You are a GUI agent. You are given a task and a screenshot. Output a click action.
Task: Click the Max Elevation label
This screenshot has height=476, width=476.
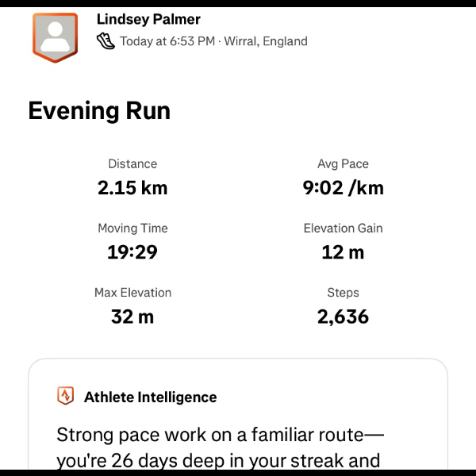click(x=132, y=293)
